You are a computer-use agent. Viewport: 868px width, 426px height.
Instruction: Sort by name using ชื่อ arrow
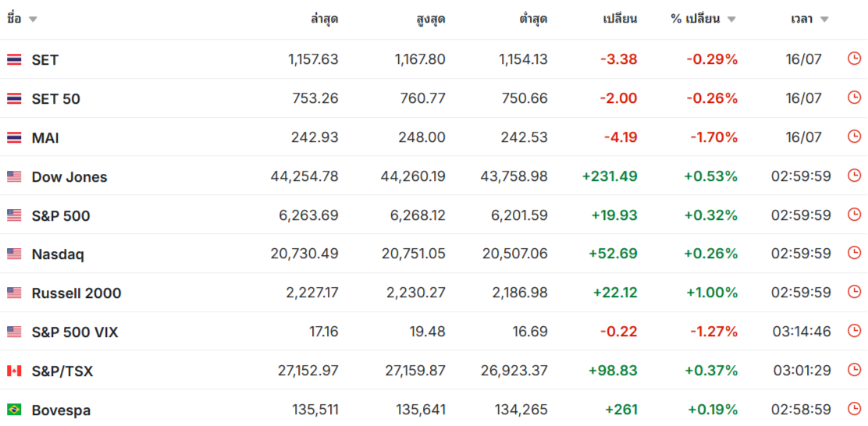(33, 20)
